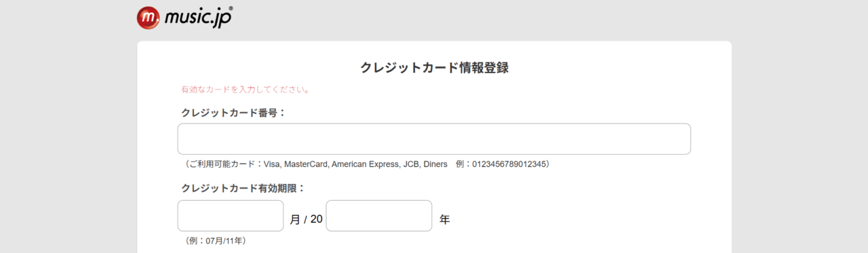Click the registered trademark symbol beside the logo
The height and width of the screenshot is (253, 868).
(231, 9)
